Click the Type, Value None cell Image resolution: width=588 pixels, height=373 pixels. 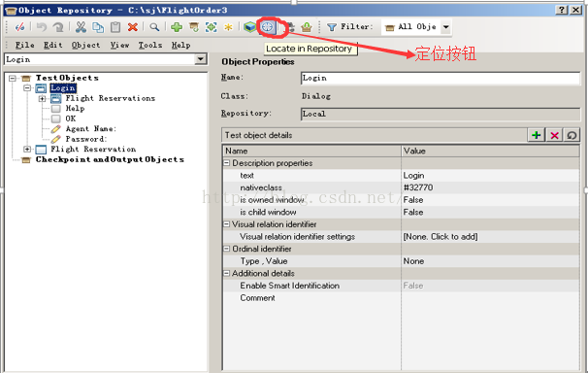click(x=413, y=260)
